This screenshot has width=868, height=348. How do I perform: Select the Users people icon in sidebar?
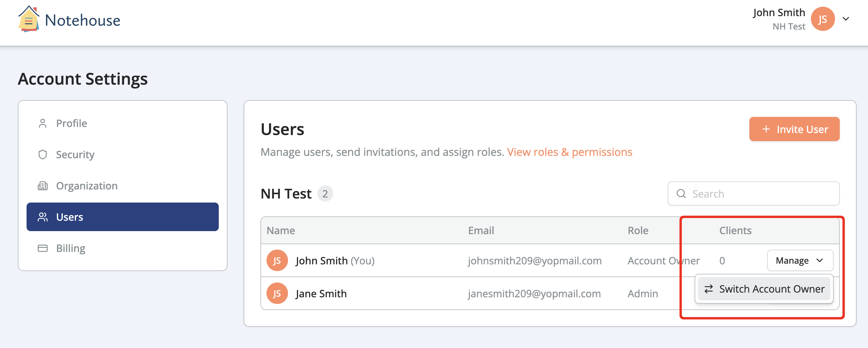[x=43, y=217]
